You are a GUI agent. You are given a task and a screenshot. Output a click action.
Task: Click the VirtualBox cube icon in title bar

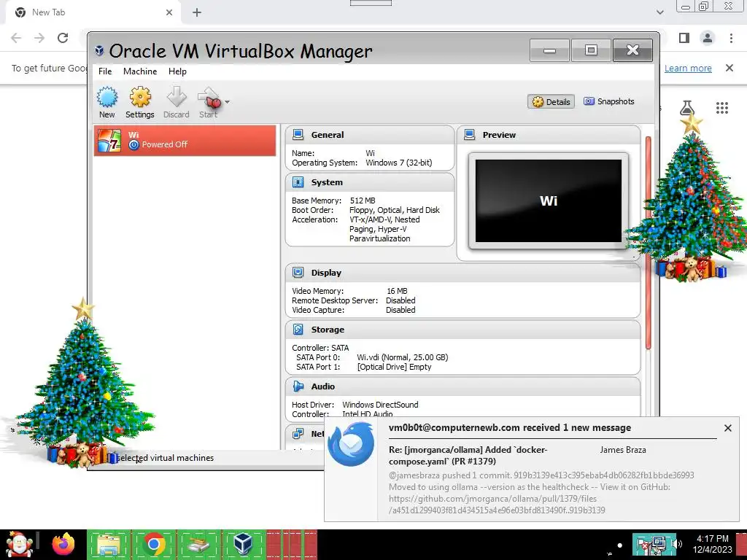point(99,50)
